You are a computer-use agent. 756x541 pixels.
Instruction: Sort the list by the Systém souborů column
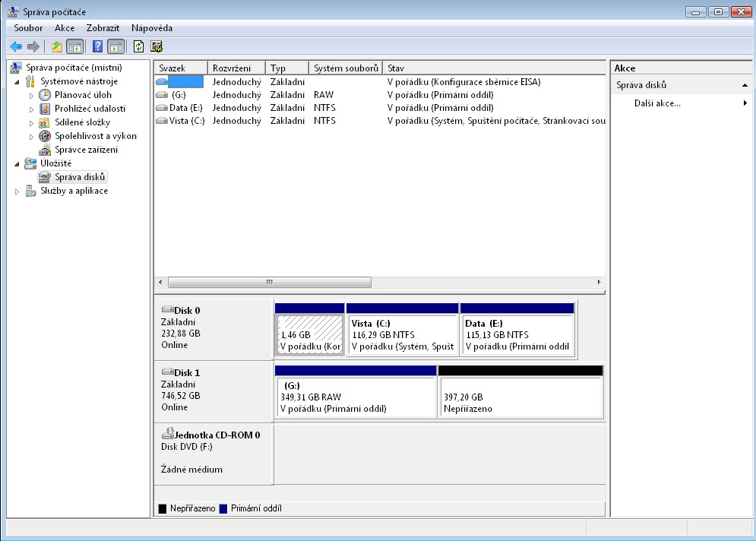click(x=346, y=68)
